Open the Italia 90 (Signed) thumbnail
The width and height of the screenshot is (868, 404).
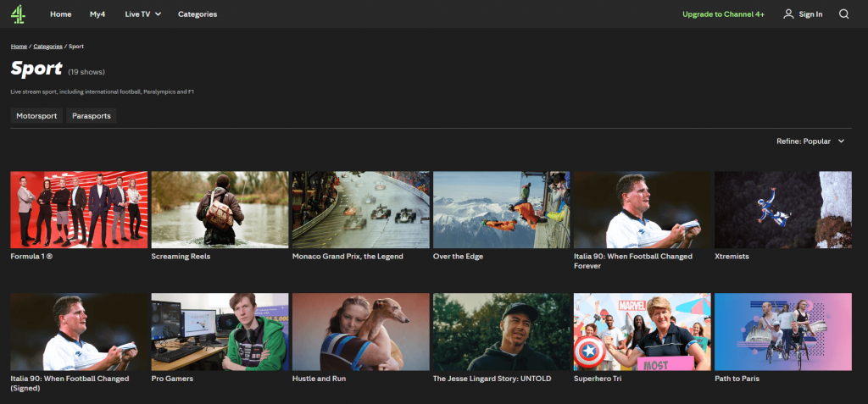(79, 332)
